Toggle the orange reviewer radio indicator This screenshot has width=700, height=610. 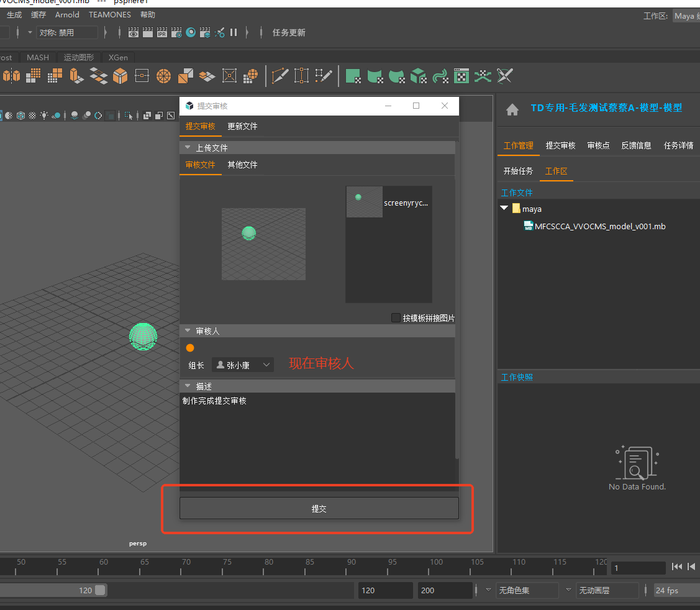coord(190,348)
